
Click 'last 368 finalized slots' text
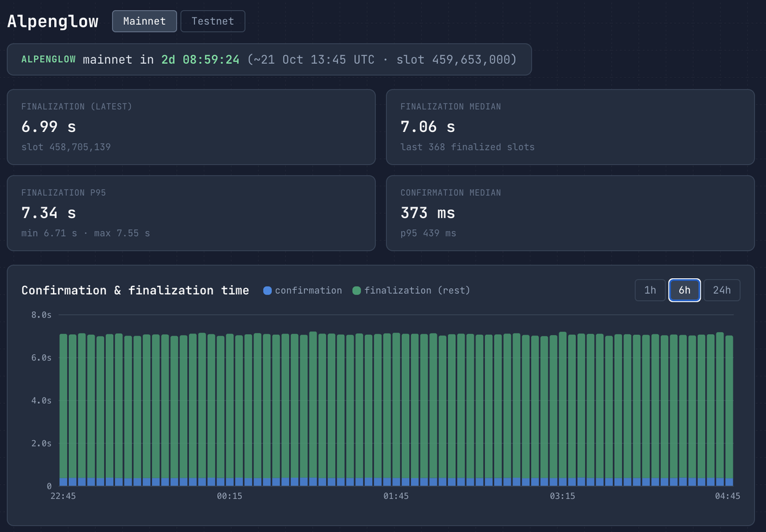pyautogui.click(x=467, y=147)
